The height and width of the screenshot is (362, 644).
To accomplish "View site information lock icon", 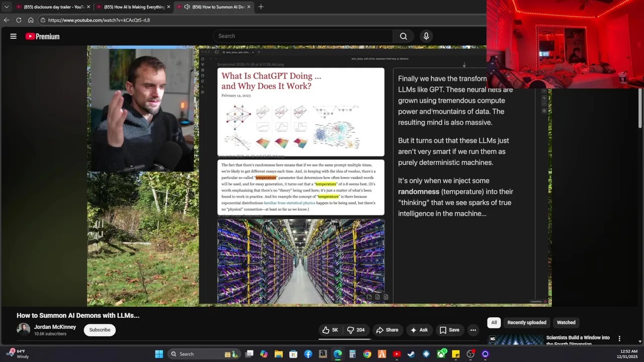I will point(43,20).
